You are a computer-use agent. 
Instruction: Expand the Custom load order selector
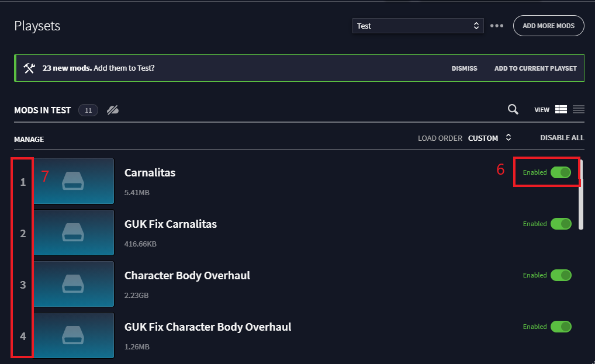pos(490,138)
